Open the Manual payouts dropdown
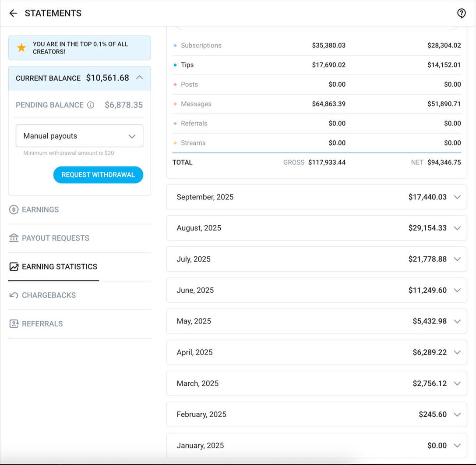Screen dimensions: 476x465 click(79, 136)
